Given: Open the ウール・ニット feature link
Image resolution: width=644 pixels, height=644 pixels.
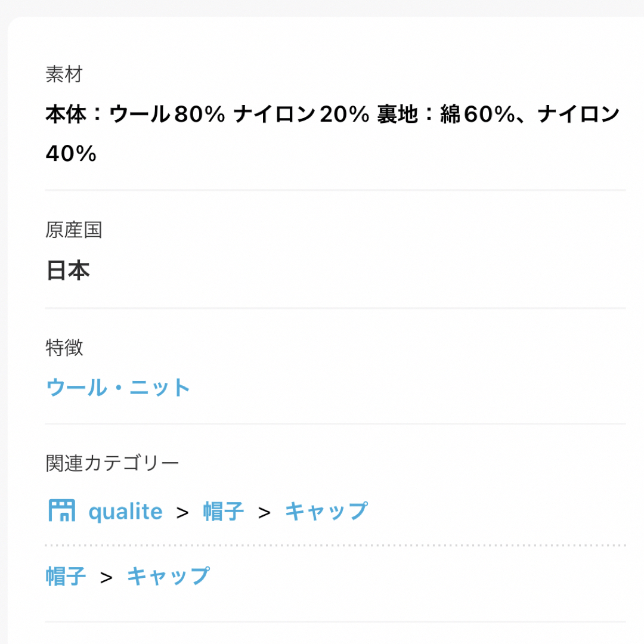Looking at the screenshot, I should [118, 388].
